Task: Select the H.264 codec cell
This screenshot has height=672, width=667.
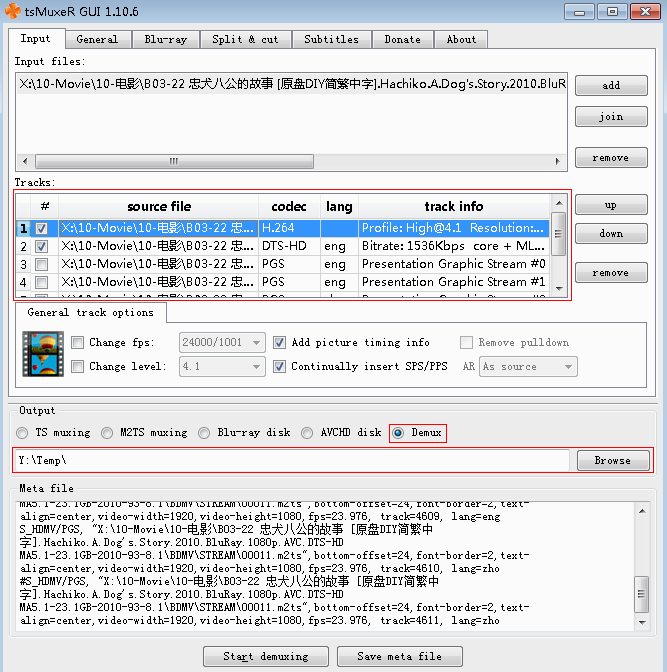Action: click(289, 228)
